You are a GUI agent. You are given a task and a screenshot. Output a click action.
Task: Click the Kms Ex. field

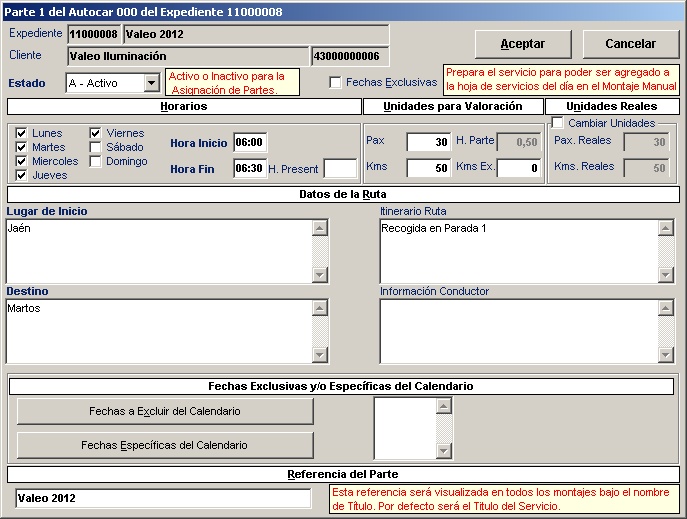(519, 168)
